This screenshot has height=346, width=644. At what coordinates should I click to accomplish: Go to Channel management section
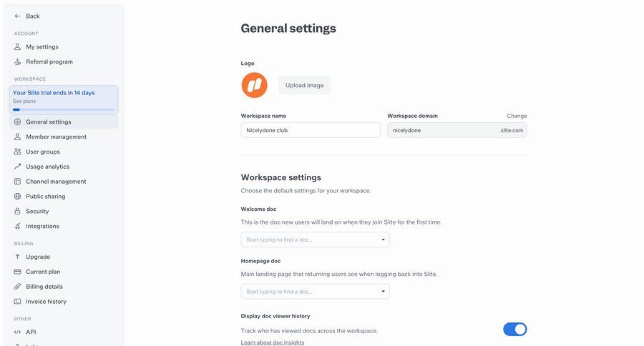tap(56, 182)
